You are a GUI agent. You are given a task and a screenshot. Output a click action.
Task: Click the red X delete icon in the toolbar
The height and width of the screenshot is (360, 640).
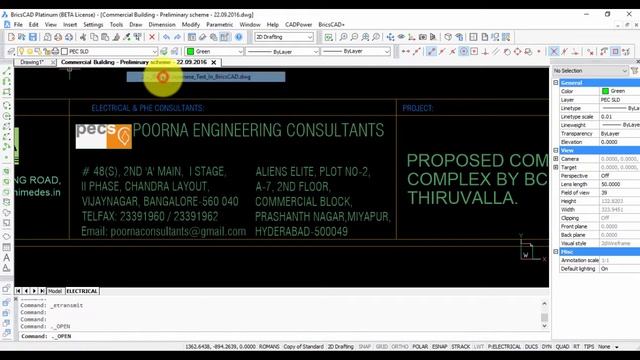pos(152,37)
